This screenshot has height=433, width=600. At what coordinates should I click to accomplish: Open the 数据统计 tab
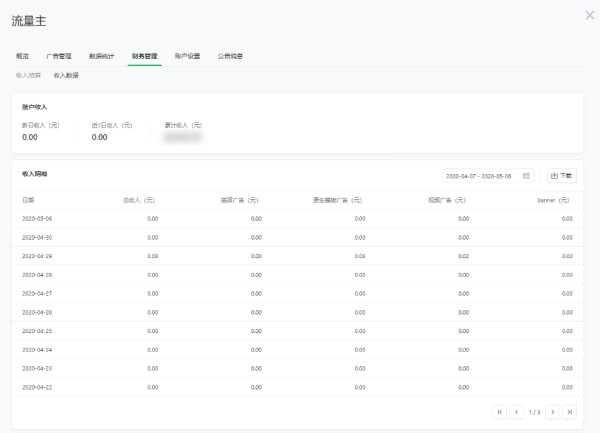(101, 56)
